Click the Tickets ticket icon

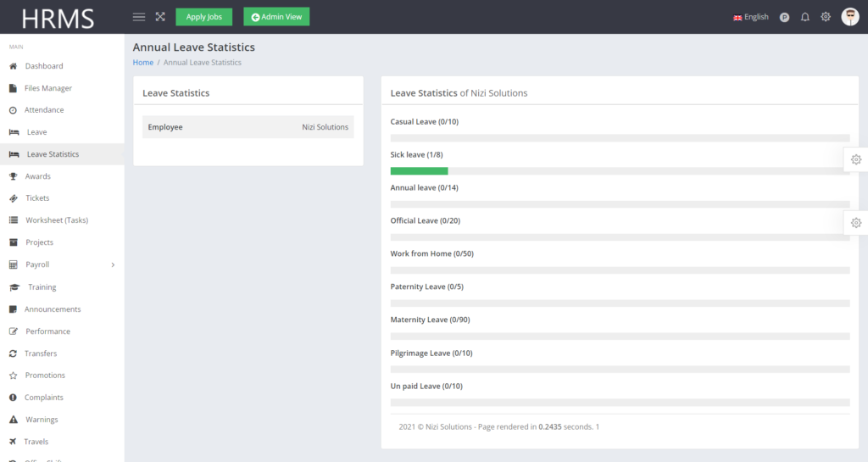[14, 198]
